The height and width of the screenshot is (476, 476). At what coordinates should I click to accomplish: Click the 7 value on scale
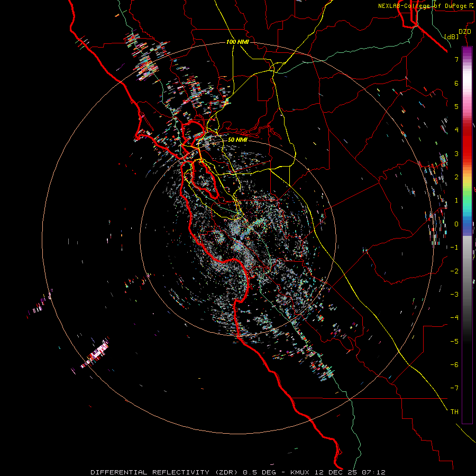pyautogui.click(x=456, y=59)
